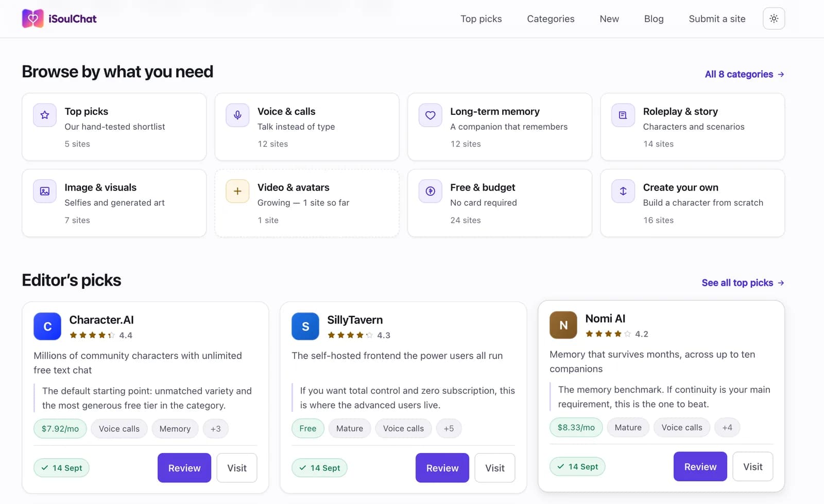
Task: Click the coin icon for Free & budget
Action: tap(431, 191)
